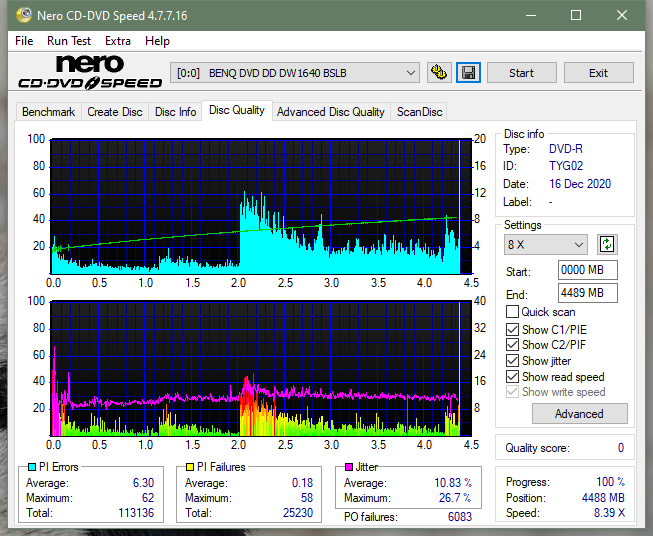The height and width of the screenshot is (536, 653).
Task: Click the Advanced settings button
Action: 579,414
